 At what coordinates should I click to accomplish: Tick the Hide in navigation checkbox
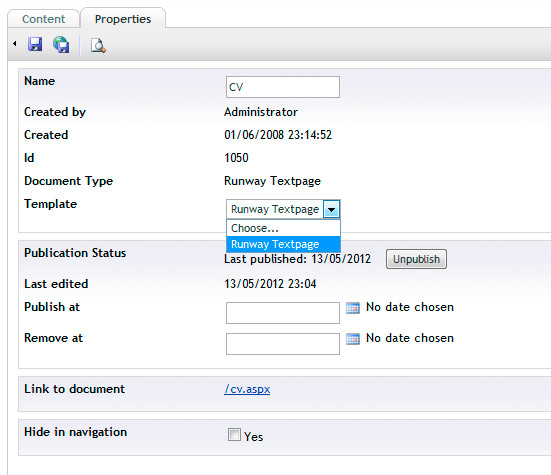(x=234, y=434)
